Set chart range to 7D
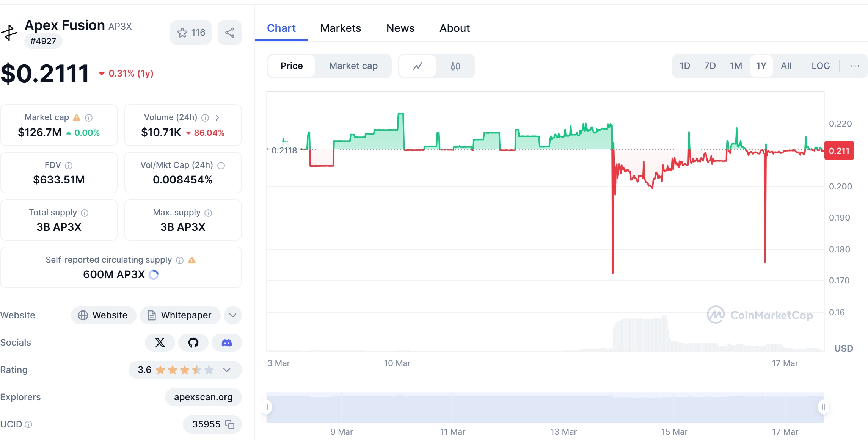The image size is (868, 440). coord(710,66)
